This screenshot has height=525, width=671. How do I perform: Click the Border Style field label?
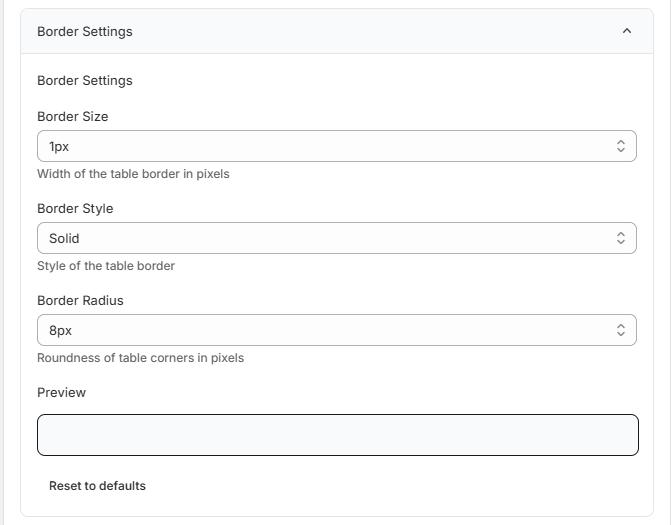(75, 208)
